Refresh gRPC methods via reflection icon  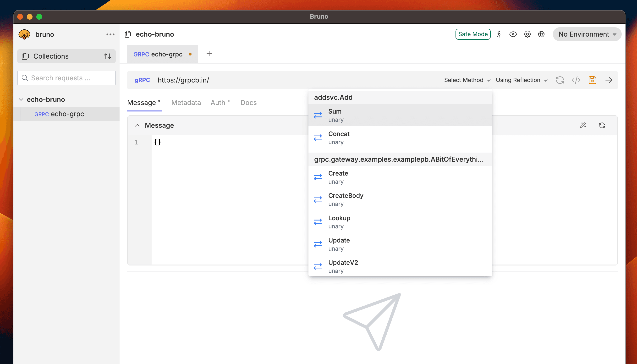pos(560,80)
